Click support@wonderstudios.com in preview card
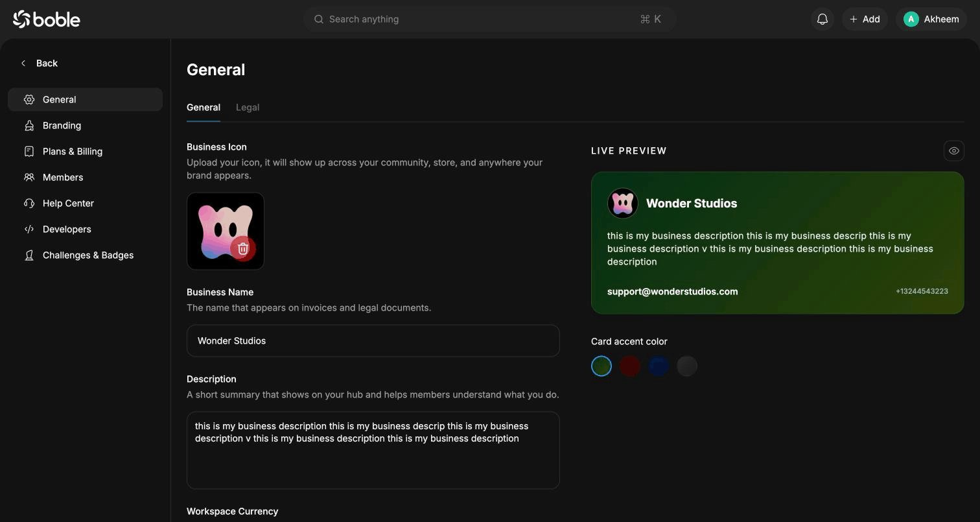 click(x=672, y=292)
